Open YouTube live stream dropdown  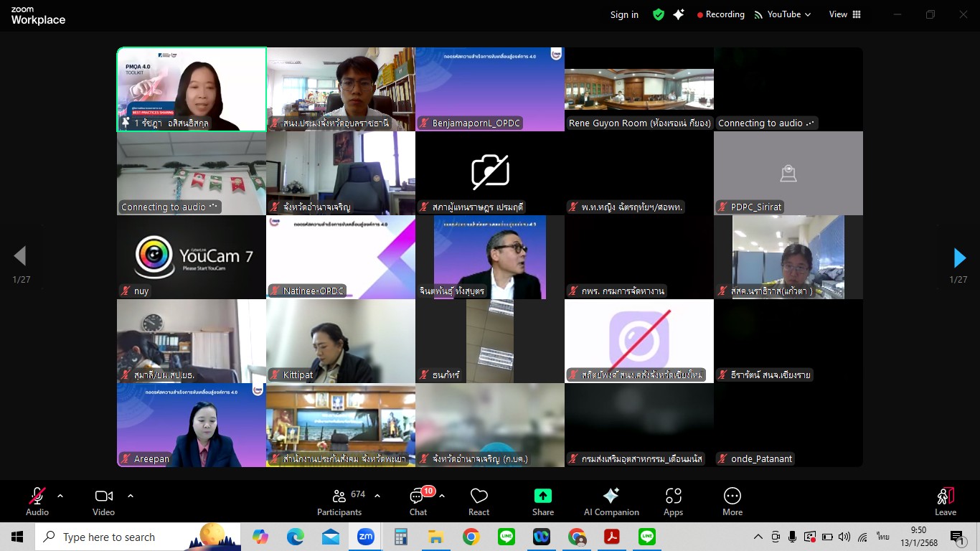(782, 14)
